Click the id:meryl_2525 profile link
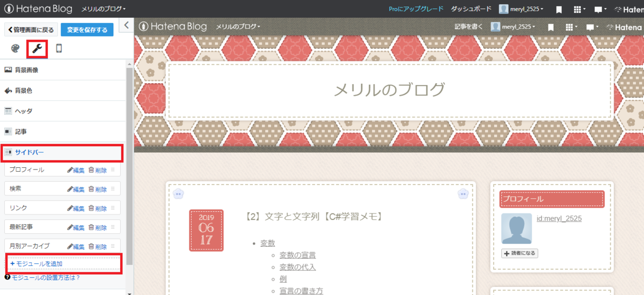The height and width of the screenshot is (295, 644). tap(559, 218)
